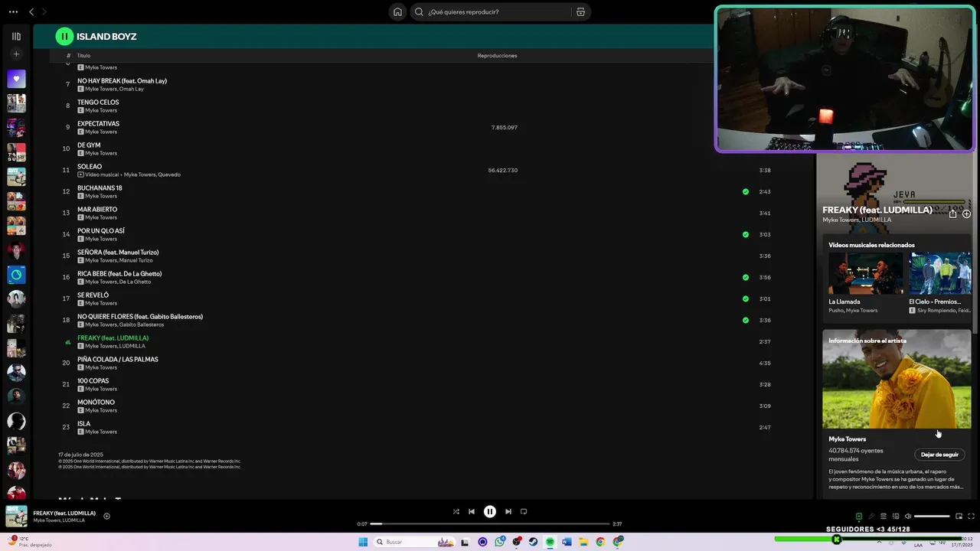Add current song via plus icon in player bar
This screenshot has height=551, width=980.
click(106, 516)
